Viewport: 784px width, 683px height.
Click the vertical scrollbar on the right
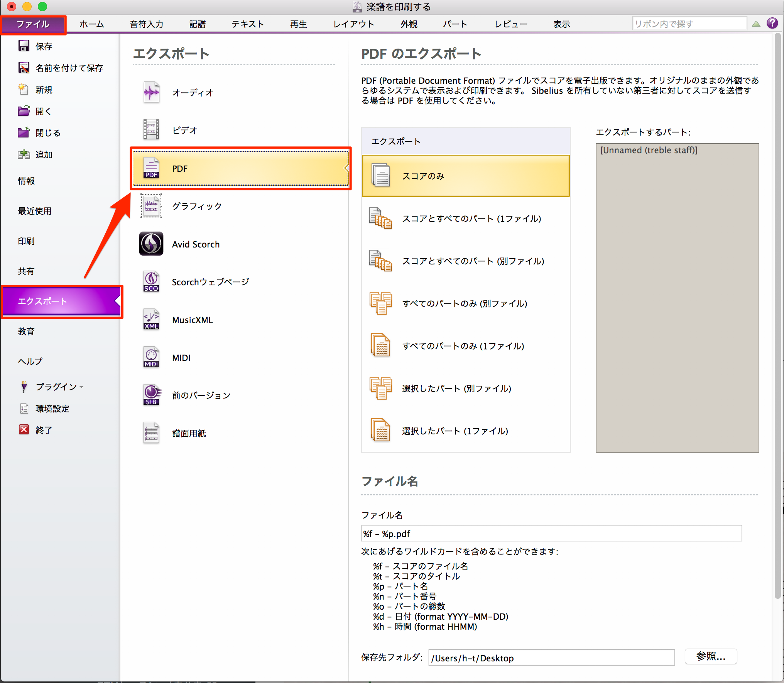tap(778, 316)
